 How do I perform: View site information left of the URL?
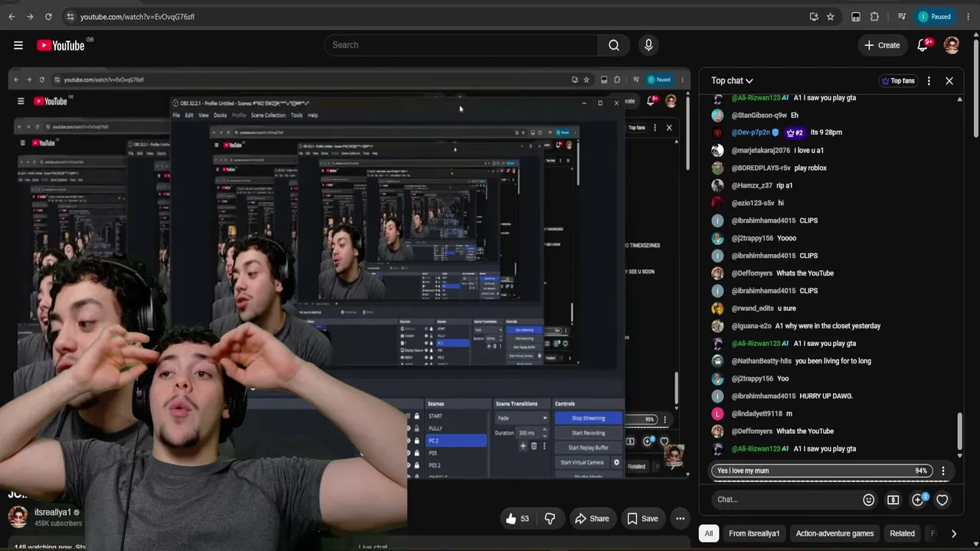[70, 16]
